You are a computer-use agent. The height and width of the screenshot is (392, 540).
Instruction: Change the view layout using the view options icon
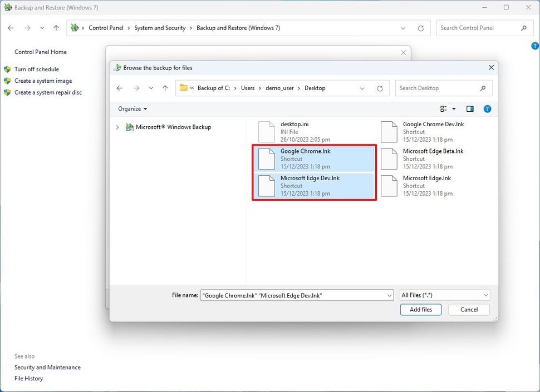(x=444, y=108)
